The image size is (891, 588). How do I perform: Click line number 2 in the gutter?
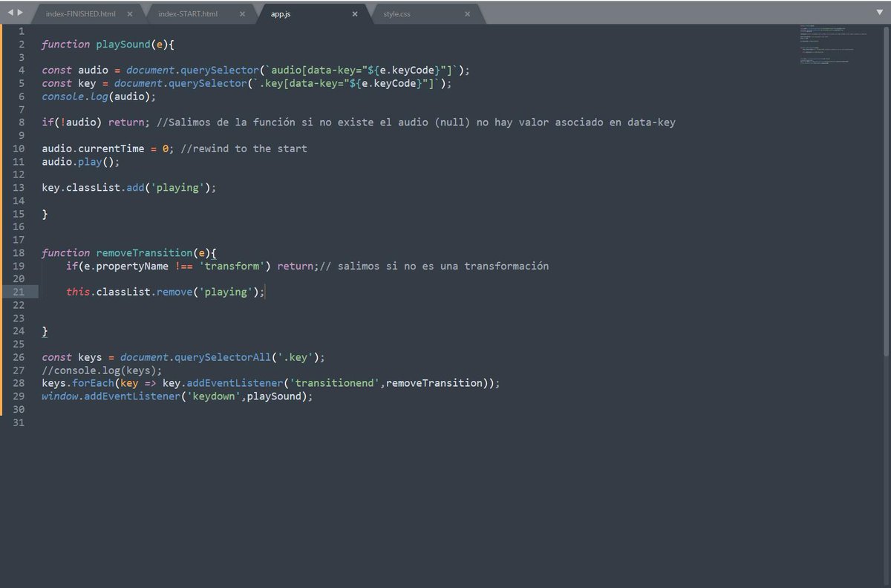click(x=22, y=45)
